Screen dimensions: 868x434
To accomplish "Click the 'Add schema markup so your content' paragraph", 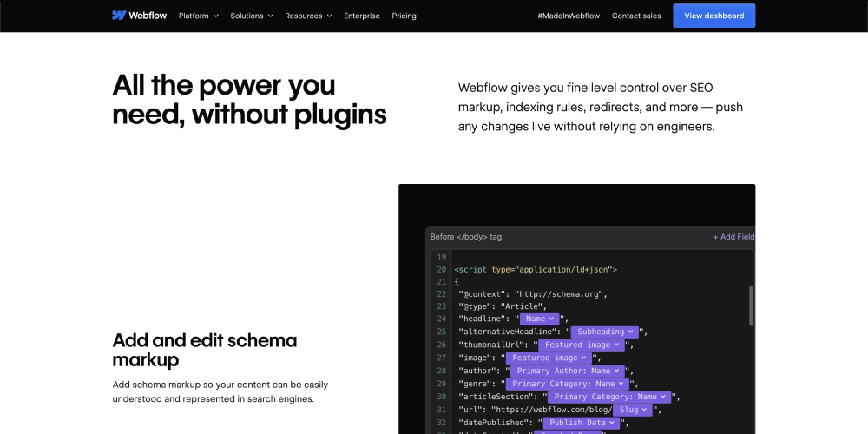I will (220, 391).
